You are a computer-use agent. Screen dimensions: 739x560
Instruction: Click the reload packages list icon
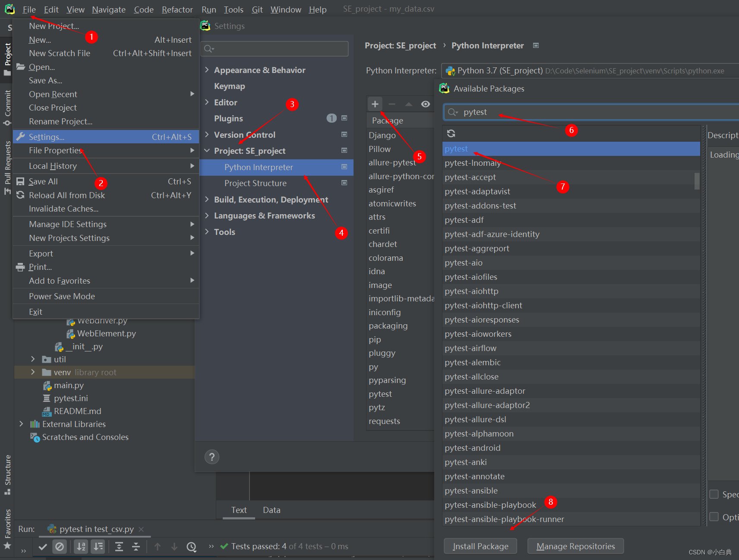[451, 133]
